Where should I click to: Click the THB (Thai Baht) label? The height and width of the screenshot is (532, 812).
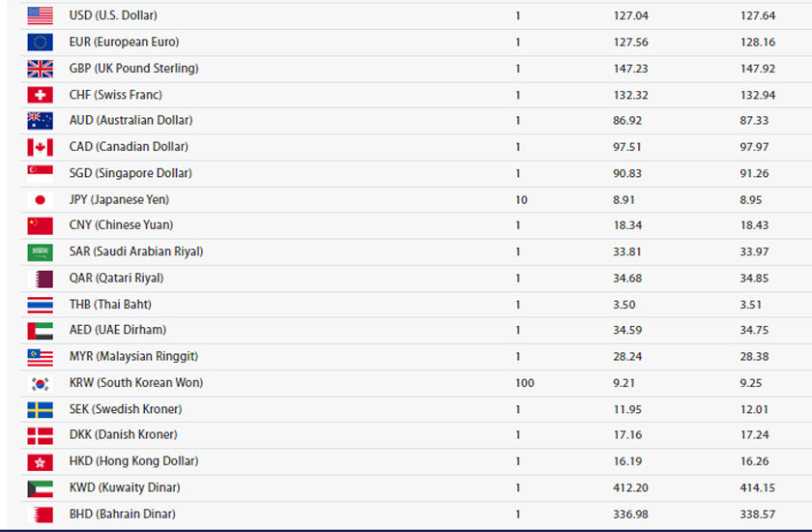click(110, 304)
